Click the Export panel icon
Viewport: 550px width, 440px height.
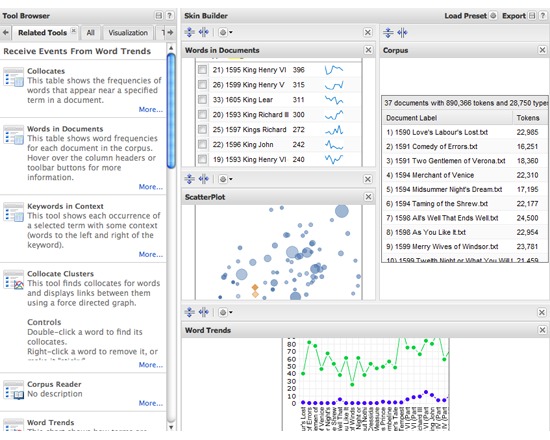point(532,15)
